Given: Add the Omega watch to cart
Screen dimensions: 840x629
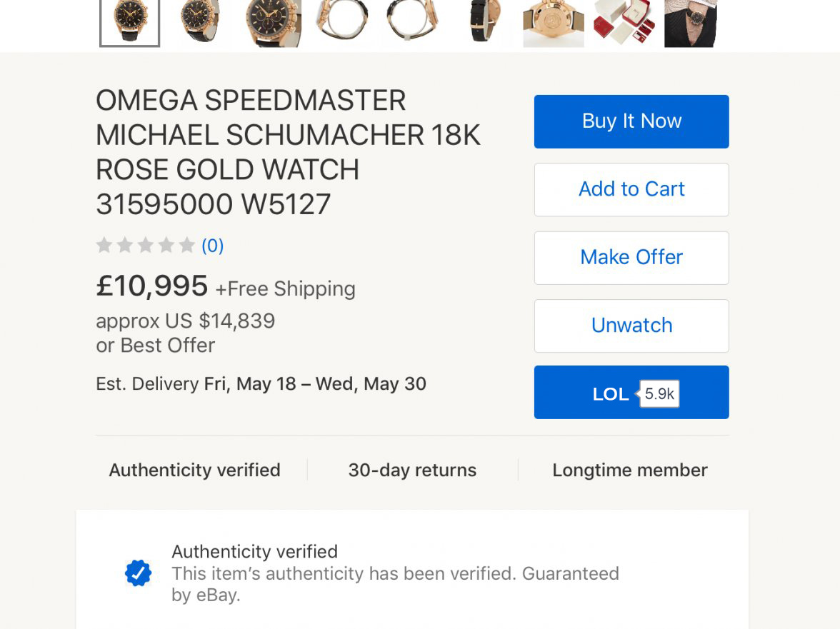Looking at the screenshot, I should pyautogui.click(x=631, y=189).
